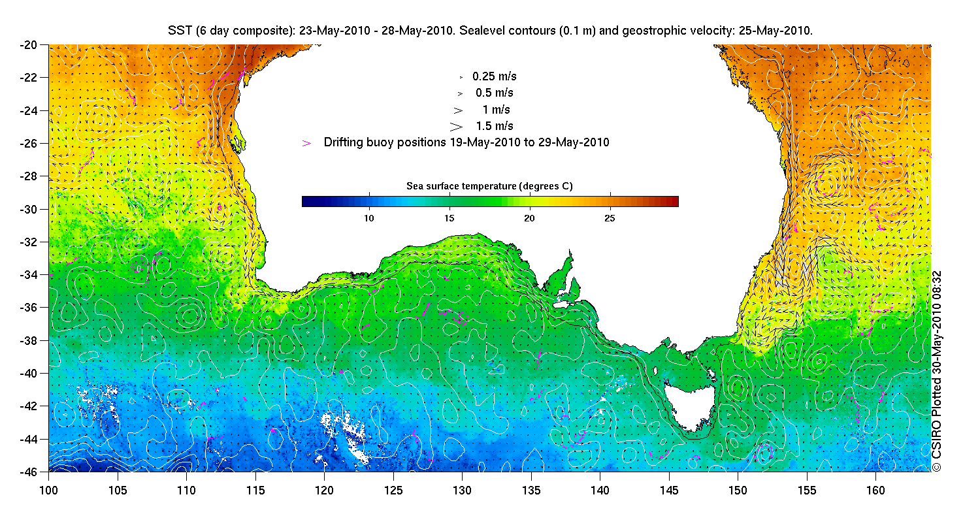Click the CSIRO Plotted 30-May-2010 vertical caption
This screenshot has width=980, height=516.
click(937, 371)
